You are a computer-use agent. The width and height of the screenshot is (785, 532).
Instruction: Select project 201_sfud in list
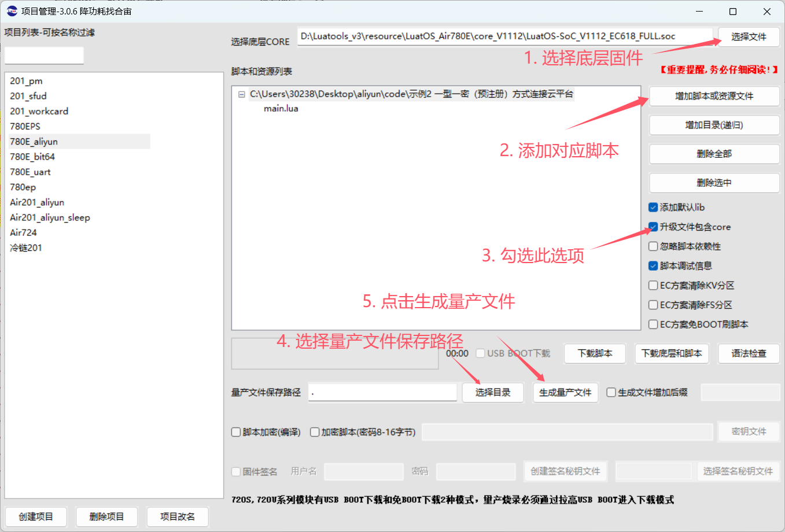[28, 96]
